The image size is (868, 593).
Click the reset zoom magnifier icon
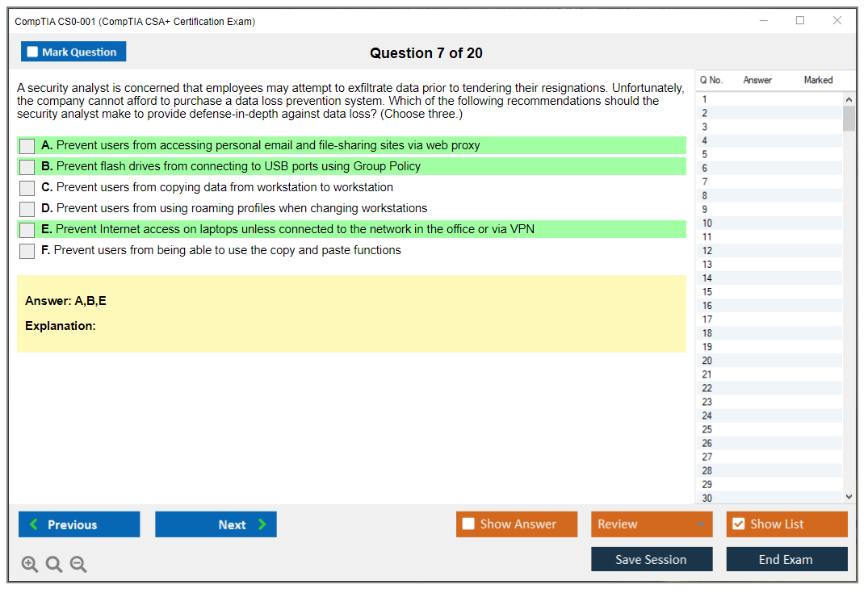coord(54,564)
